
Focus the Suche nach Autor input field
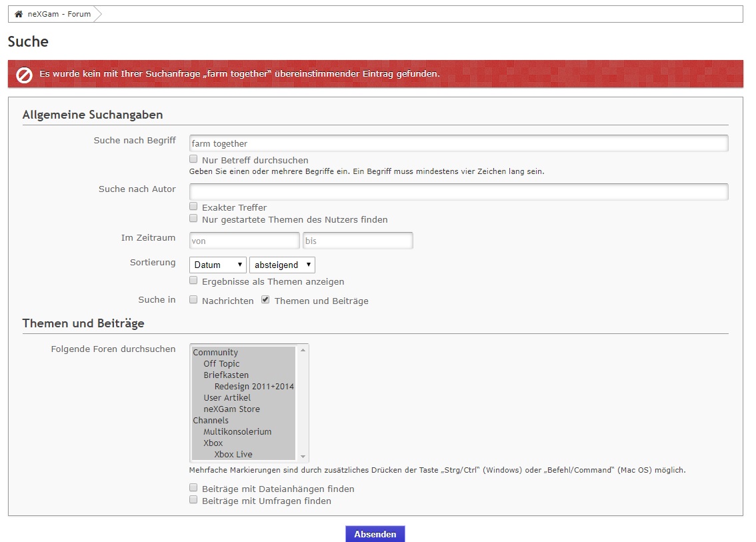pos(459,192)
